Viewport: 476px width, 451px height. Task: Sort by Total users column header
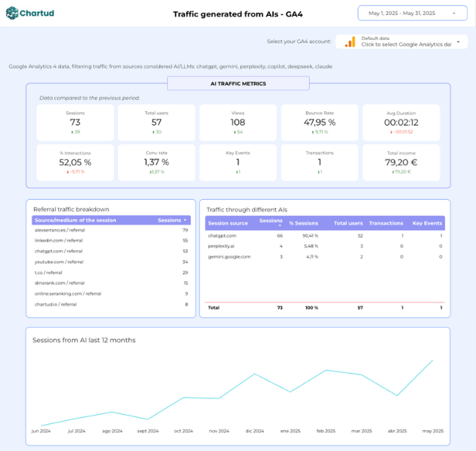pyautogui.click(x=348, y=223)
